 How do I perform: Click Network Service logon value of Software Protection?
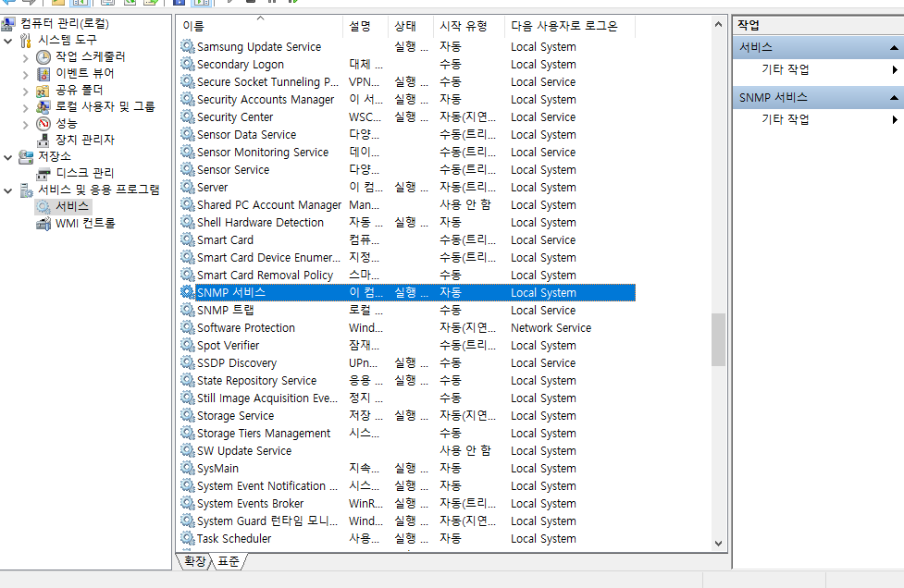click(x=551, y=327)
